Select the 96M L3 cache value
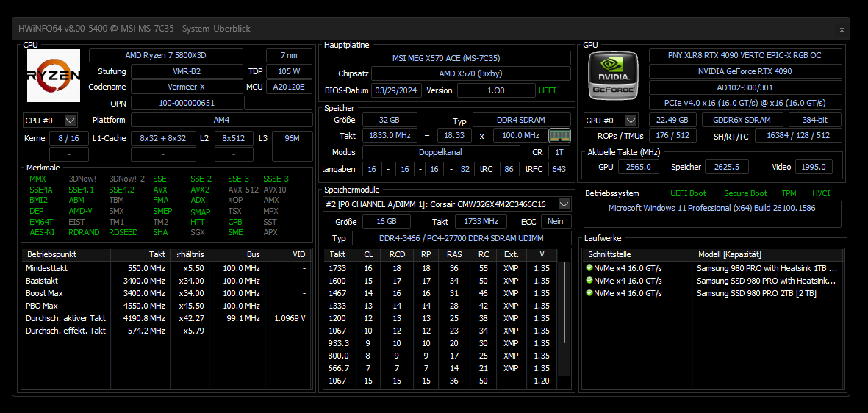 [293, 146]
